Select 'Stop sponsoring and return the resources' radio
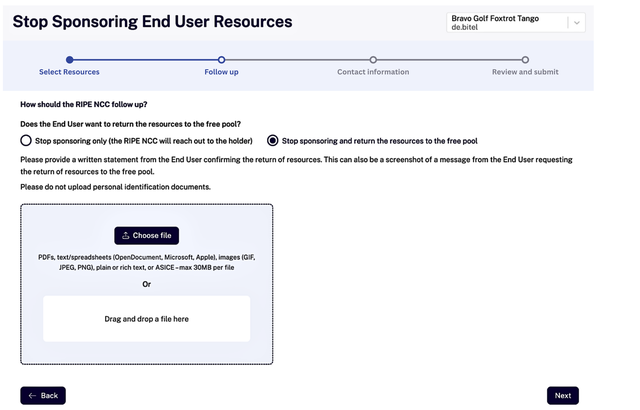The image size is (640, 410). click(x=273, y=141)
